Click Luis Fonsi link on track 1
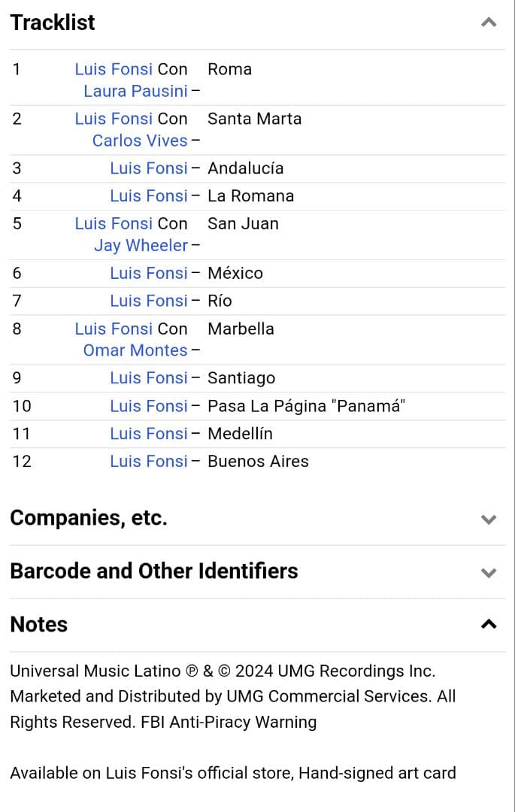The image size is (515, 812). (x=114, y=69)
